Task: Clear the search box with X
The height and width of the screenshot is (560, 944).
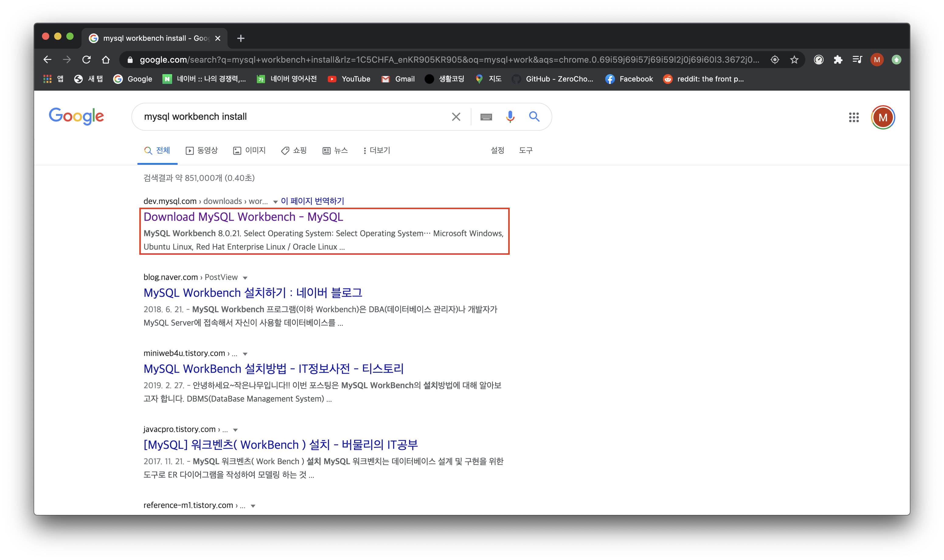Action: (x=456, y=117)
